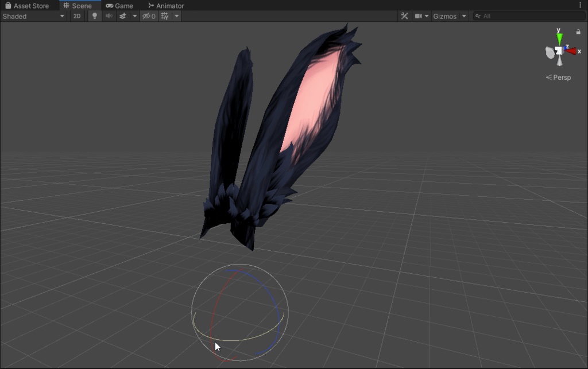Open the Gizmos dropdown arrow

(463, 16)
